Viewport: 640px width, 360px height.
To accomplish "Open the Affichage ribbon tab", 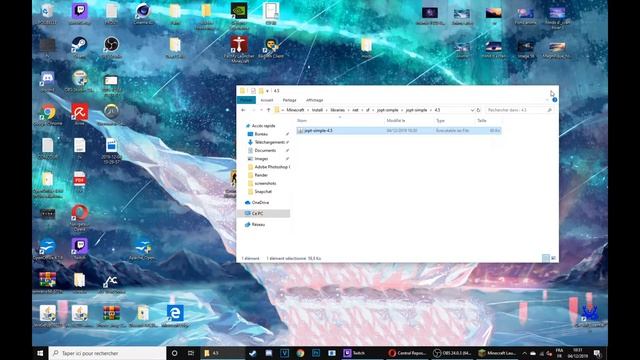I will (314, 100).
